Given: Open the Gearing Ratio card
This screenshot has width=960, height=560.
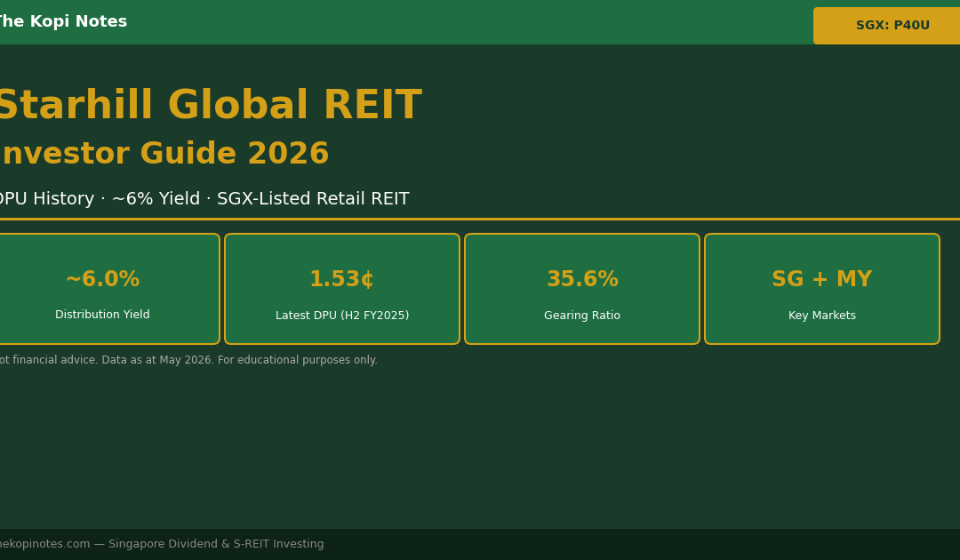Looking at the screenshot, I should pos(582,289).
